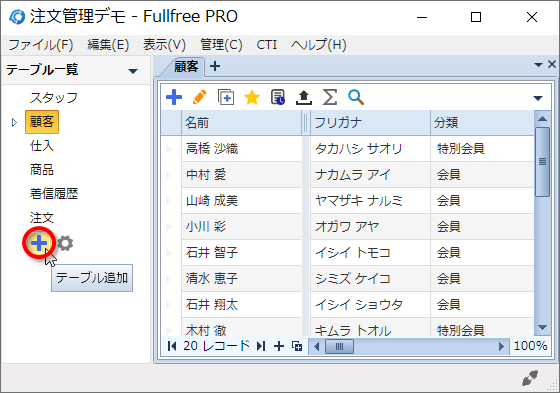Click the horizontal scrollbar thumb
This screenshot has height=393, width=560.
(x=339, y=346)
